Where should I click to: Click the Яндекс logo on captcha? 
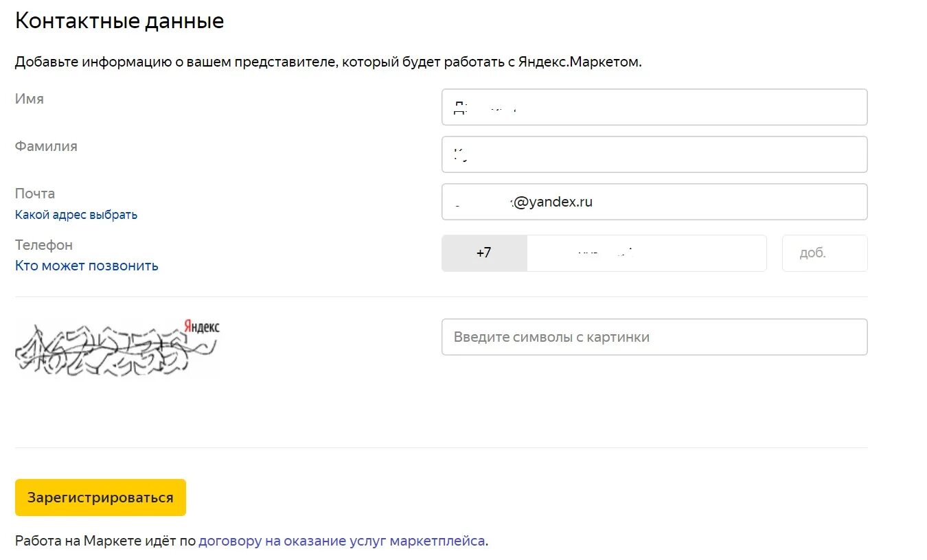click(202, 327)
